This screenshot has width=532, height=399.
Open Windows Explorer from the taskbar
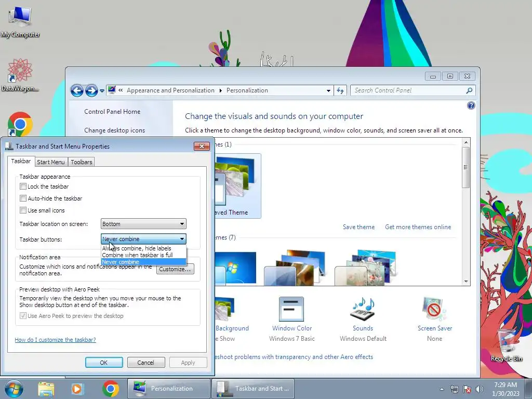[46, 389]
